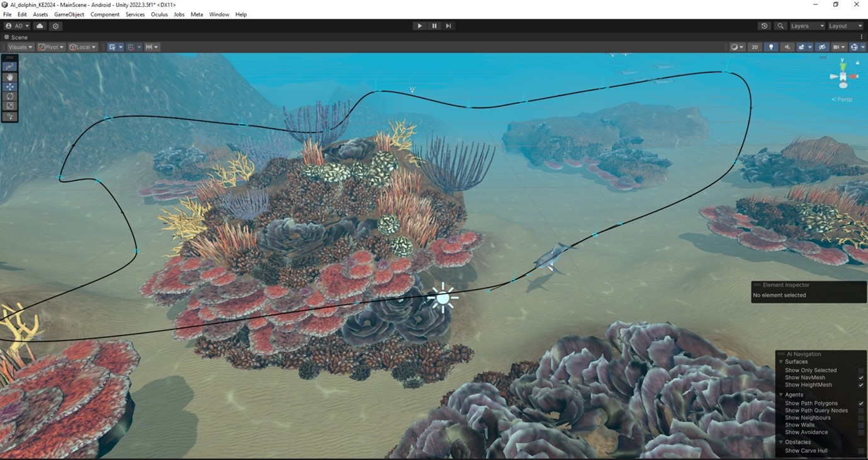868x460 pixels.
Task: Toggle scene gizmos display
Action: tap(854, 47)
